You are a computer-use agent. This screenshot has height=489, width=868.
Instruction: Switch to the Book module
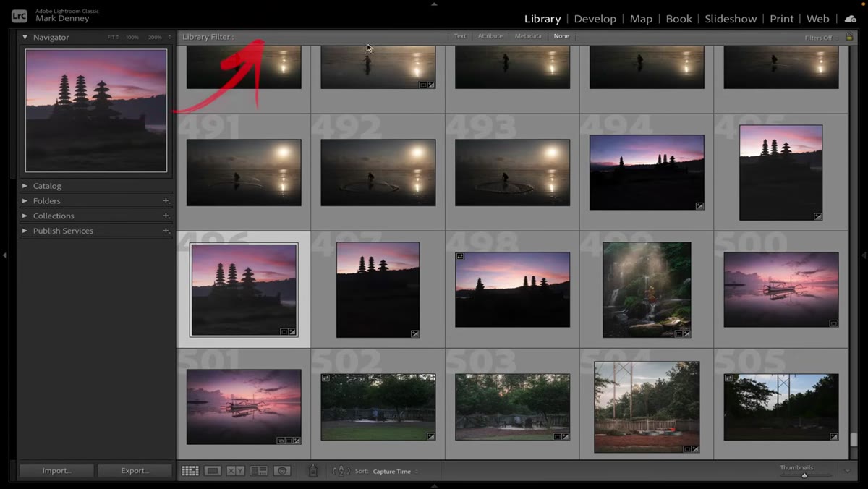(x=679, y=19)
